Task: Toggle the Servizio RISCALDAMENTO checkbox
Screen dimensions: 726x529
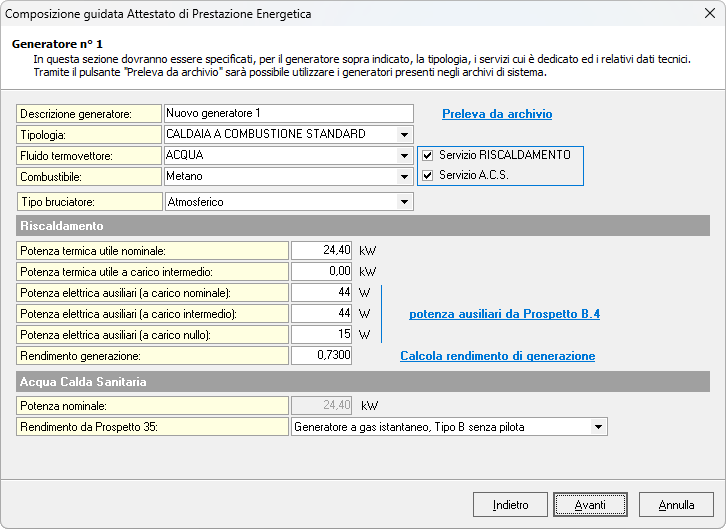Action: [x=428, y=156]
